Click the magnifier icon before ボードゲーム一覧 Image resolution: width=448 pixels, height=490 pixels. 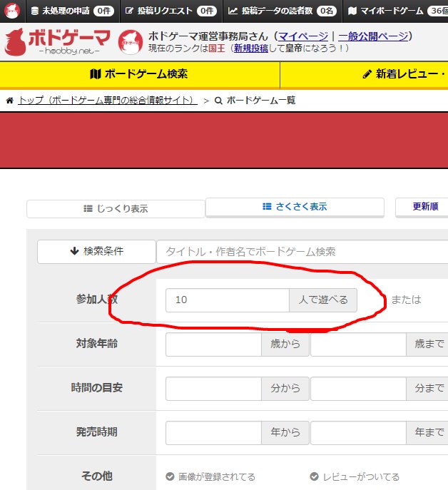[x=218, y=101]
